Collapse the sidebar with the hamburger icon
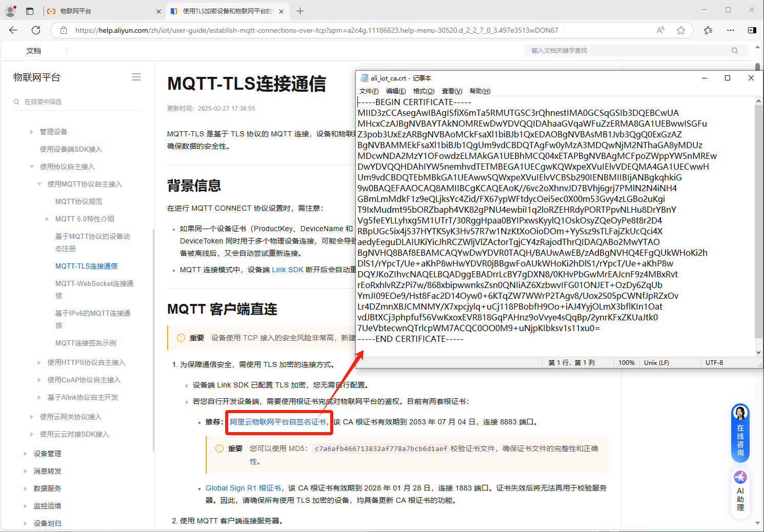This screenshot has width=764, height=532. coord(136,77)
